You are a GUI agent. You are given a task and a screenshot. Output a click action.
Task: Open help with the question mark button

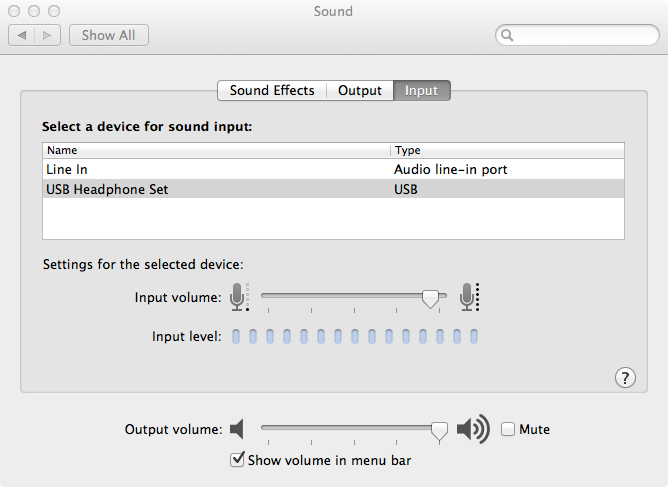coord(625,377)
